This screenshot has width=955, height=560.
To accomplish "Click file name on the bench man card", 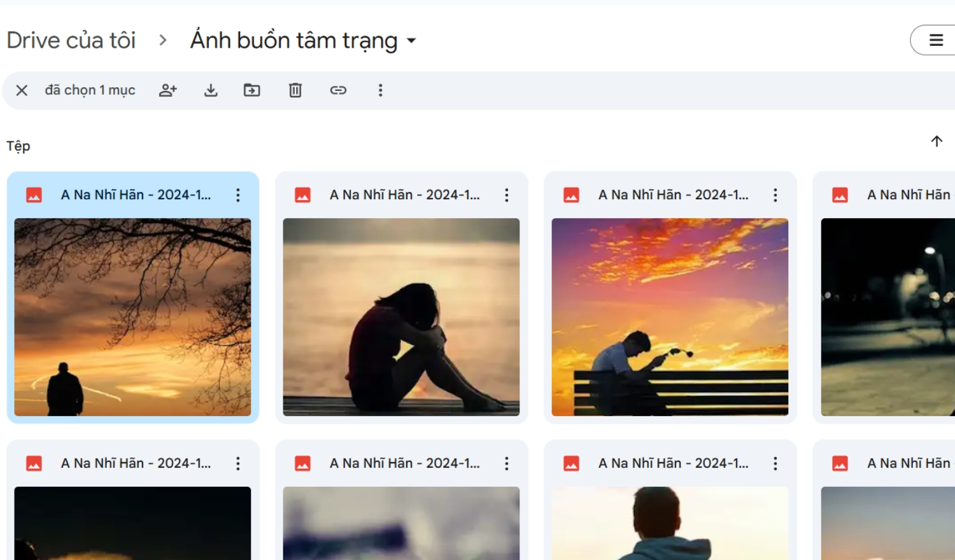I will pyautogui.click(x=673, y=195).
